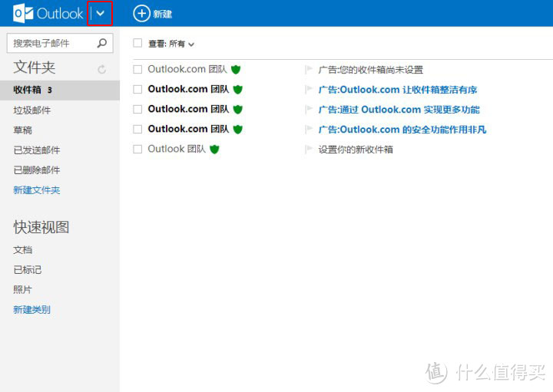Toggle the select-all checkbox next to 查看
Screen dimensions: 553x392
137,43
